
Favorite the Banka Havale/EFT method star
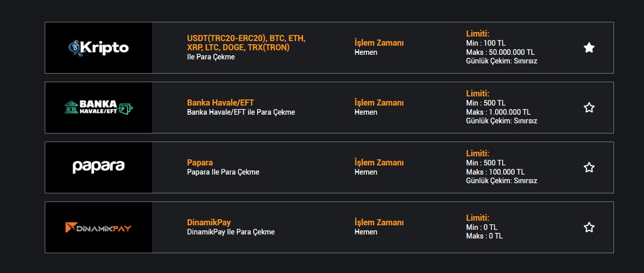[x=589, y=108]
